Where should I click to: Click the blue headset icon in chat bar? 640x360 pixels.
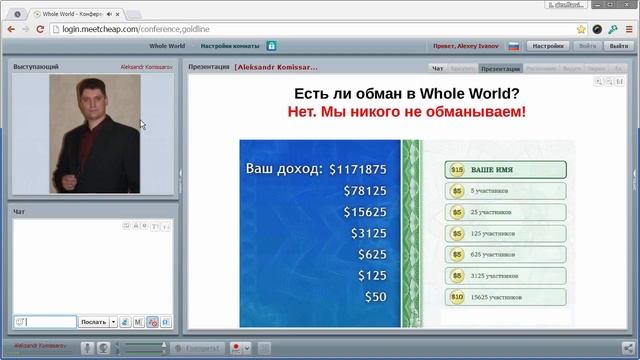166,322
